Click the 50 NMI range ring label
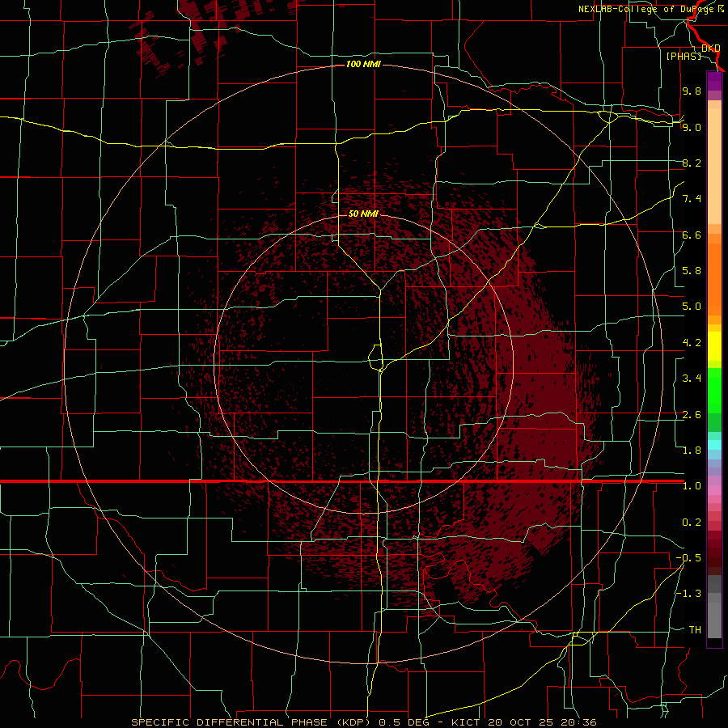 (363, 214)
